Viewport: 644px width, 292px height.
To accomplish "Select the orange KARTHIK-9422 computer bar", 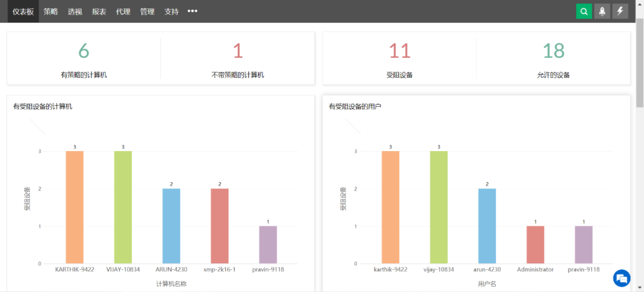I will click(x=75, y=207).
